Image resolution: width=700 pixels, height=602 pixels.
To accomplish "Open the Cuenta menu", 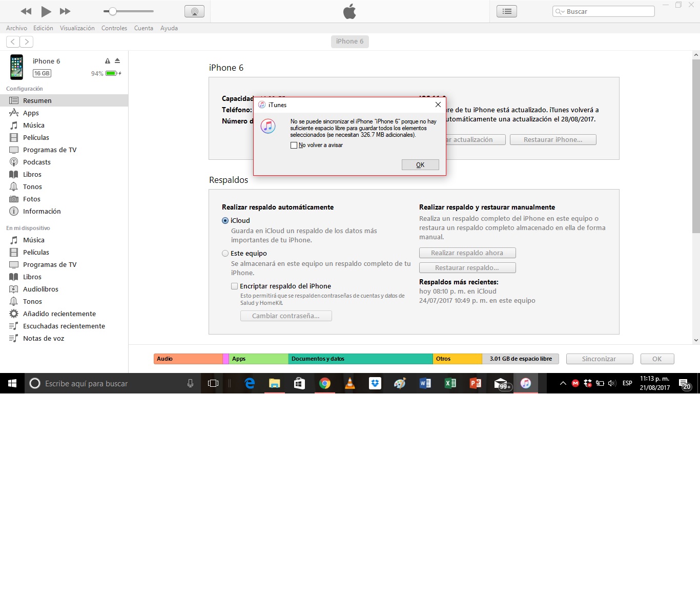I will [143, 28].
